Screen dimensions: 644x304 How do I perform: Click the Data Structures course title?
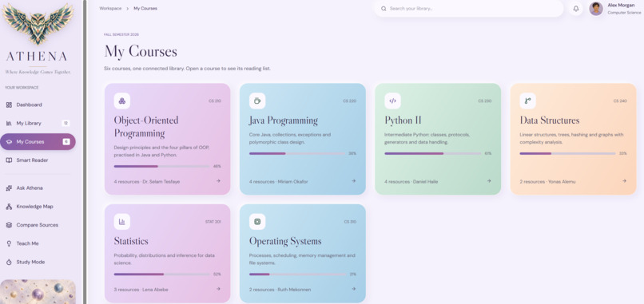pyautogui.click(x=550, y=120)
